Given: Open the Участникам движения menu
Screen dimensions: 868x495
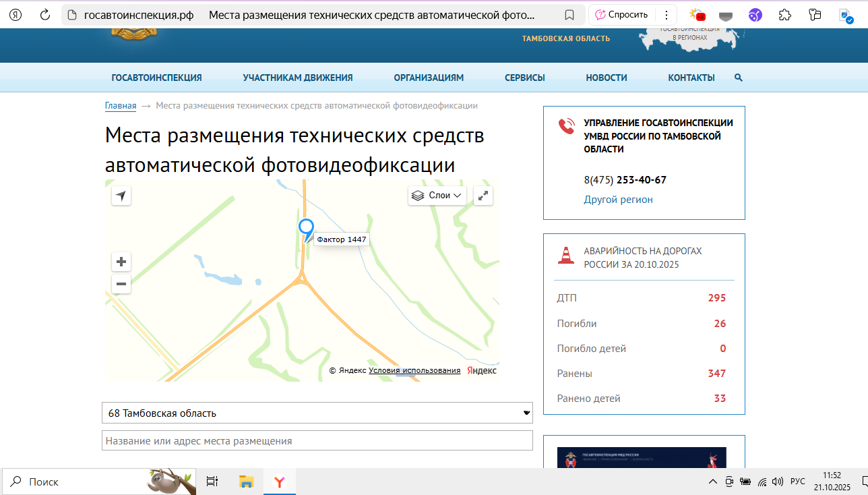Looking at the screenshot, I should [298, 78].
